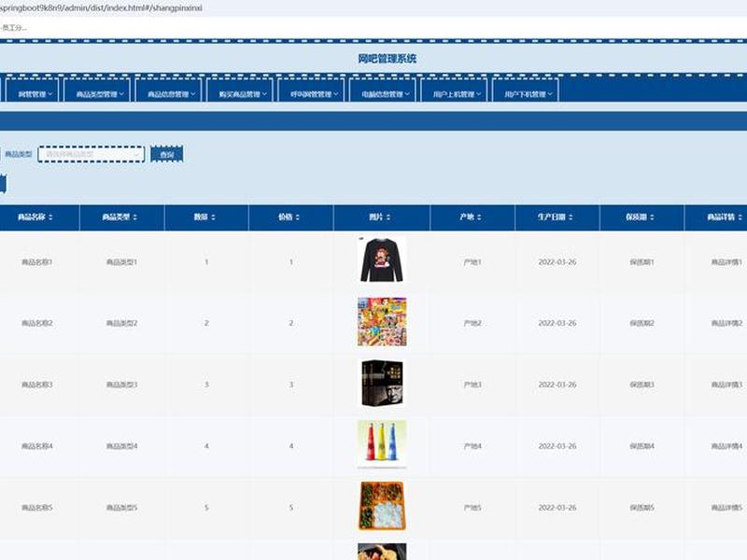Select the 2022-03-26 date in 商品名称5 row
This screenshot has width=747, height=560.
[x=557, y=508]
